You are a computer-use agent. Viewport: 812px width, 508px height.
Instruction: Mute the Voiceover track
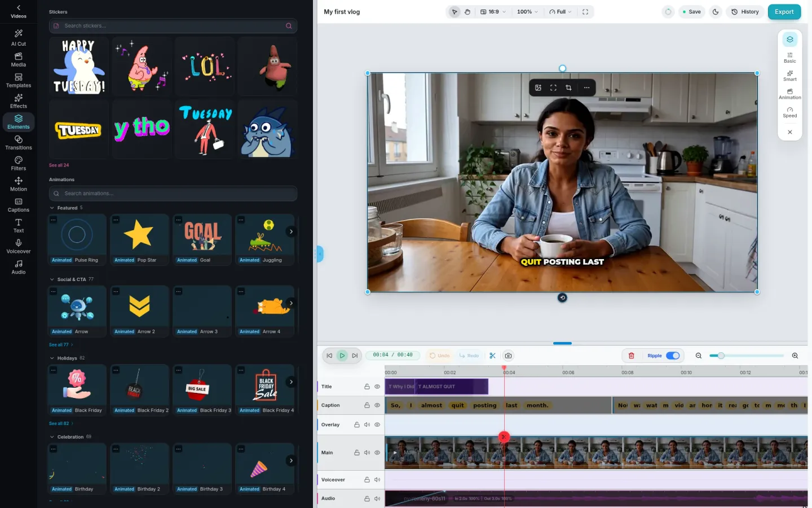point(377,480)
